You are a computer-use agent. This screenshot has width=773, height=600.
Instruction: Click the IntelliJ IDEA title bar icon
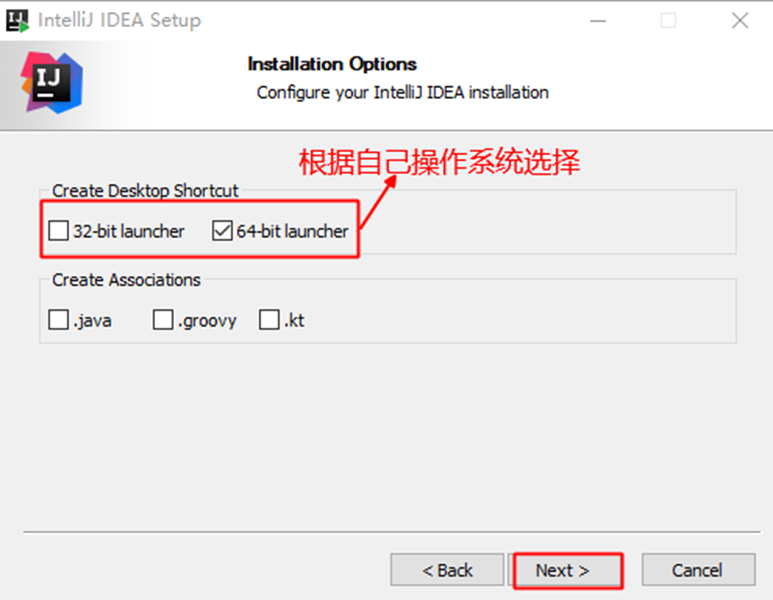tap(17, 21)
